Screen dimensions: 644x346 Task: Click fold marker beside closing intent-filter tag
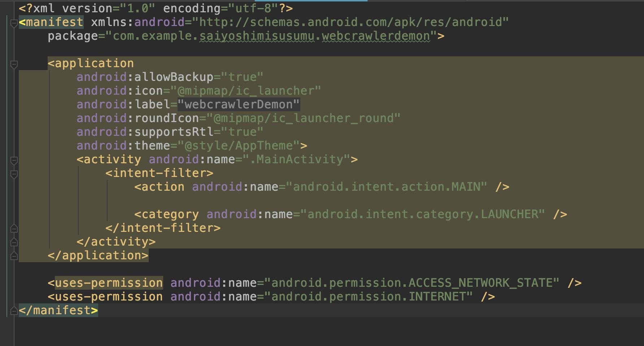tap(14, 228)
